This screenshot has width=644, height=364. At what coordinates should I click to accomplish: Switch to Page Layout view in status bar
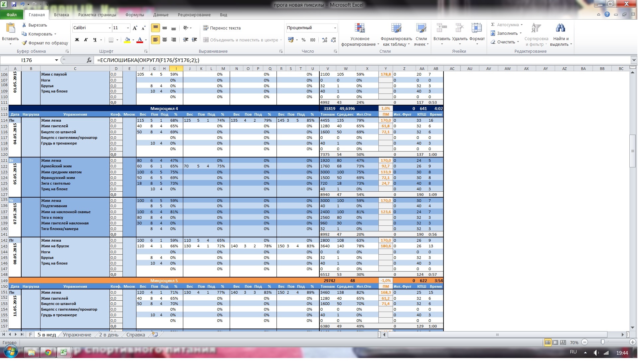click(555, 342)
